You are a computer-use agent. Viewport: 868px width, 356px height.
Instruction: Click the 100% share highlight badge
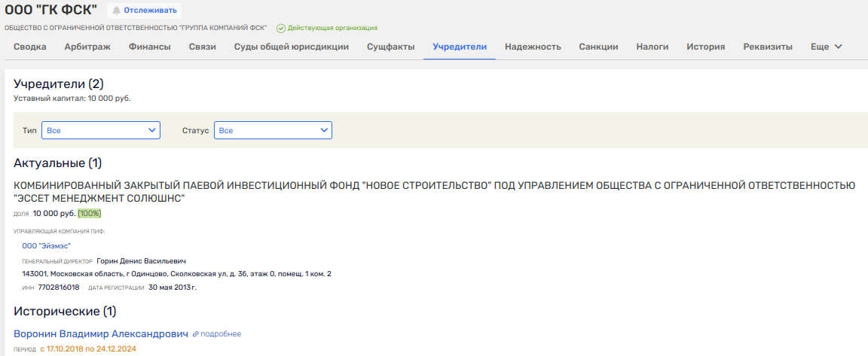(90, 214)
